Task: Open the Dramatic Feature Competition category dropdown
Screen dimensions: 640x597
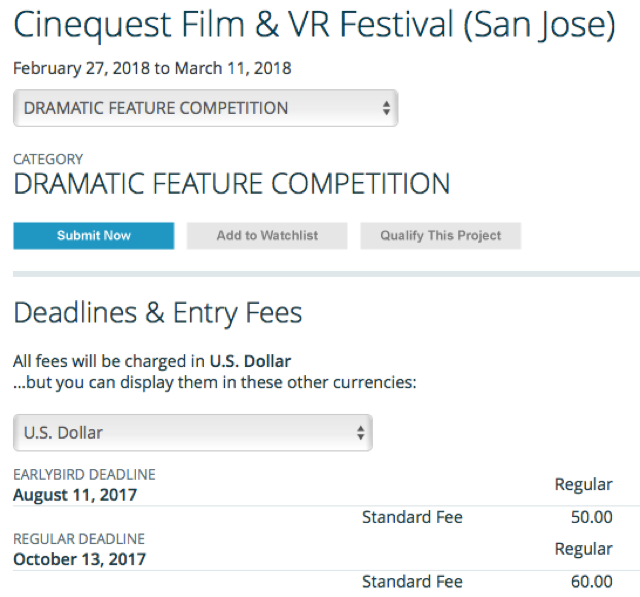Action: point(204,108)
